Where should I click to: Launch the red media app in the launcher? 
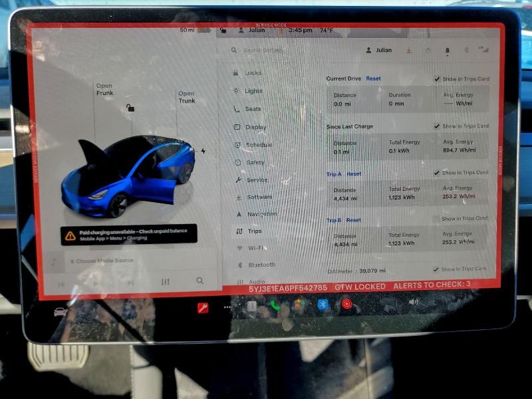pos(347,304)
